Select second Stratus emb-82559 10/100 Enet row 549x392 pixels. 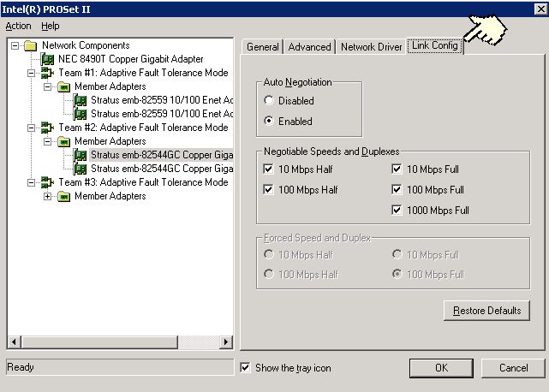pyautogui.click(x=161, y=114)
